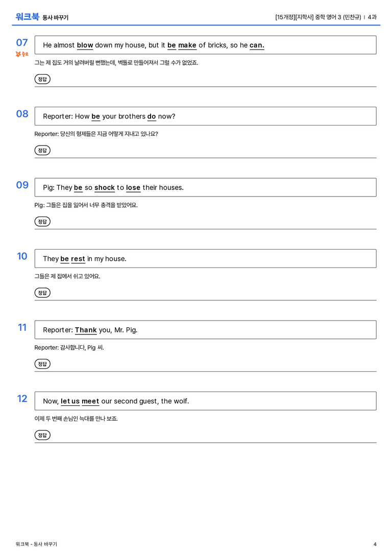Click the 정답 badge under question 07
392x555 pixels.
(42, 79)
